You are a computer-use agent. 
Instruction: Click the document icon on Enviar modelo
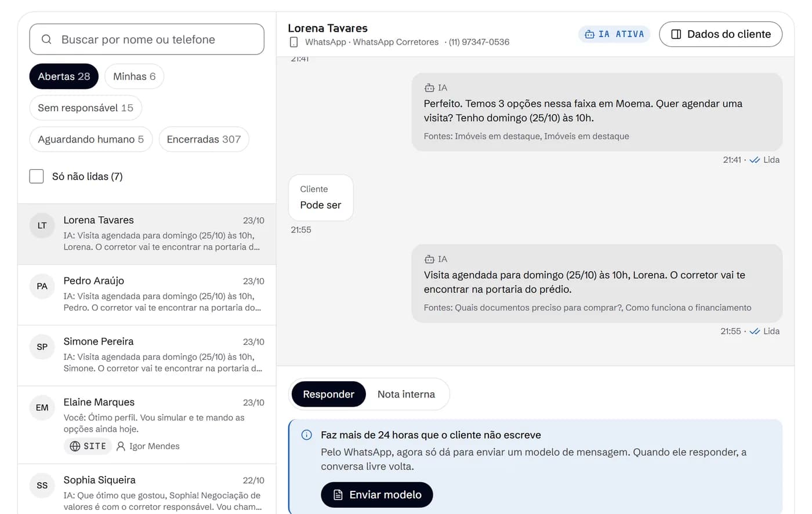click(x=338, y=495)
